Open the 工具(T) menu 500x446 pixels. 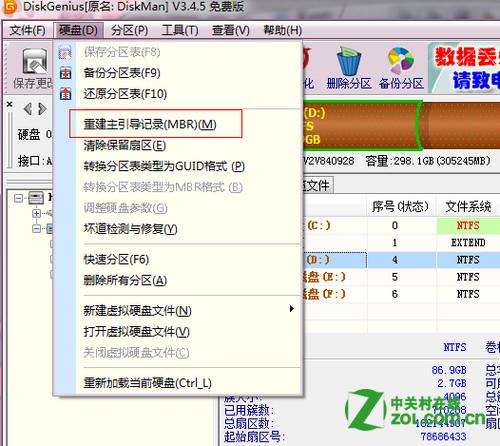180,30
